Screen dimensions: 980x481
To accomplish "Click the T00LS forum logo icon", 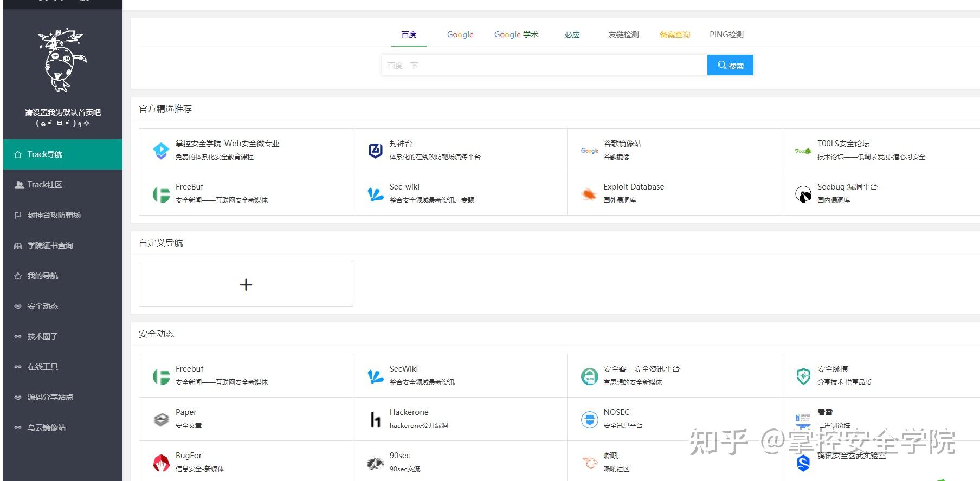I will click(x=803, y=151).
